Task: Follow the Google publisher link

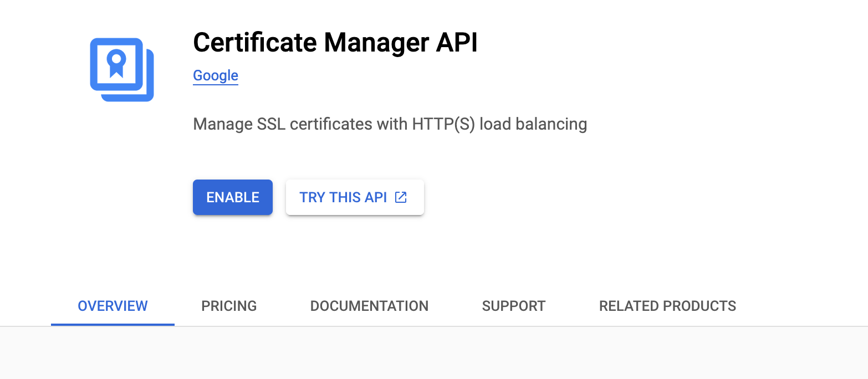Action: (216, 76)
